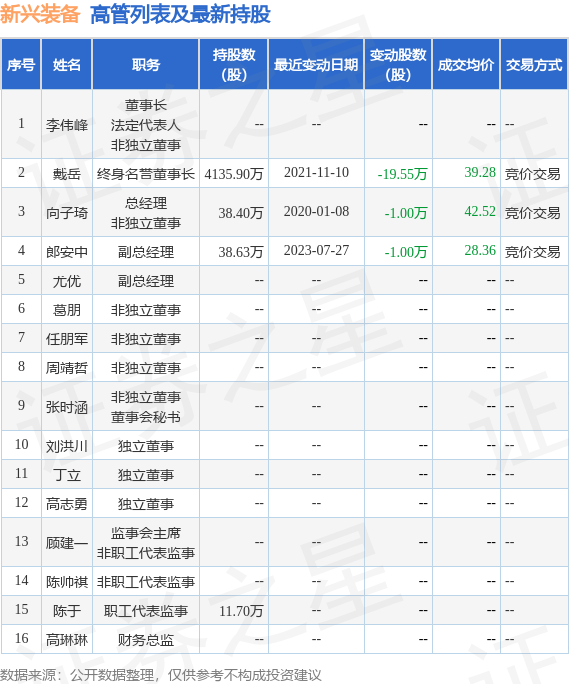Click the name 顾建一
The image size is (569, 684).
67,543
